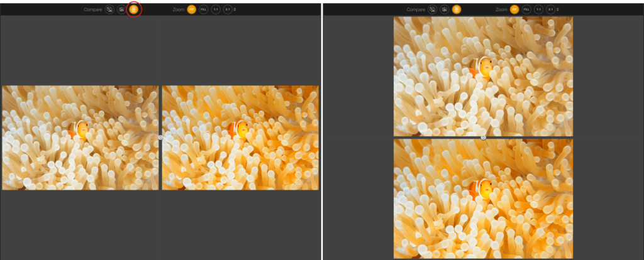Select single image compare mode in left window
The image size is (644, 260).
click(109, 9)
